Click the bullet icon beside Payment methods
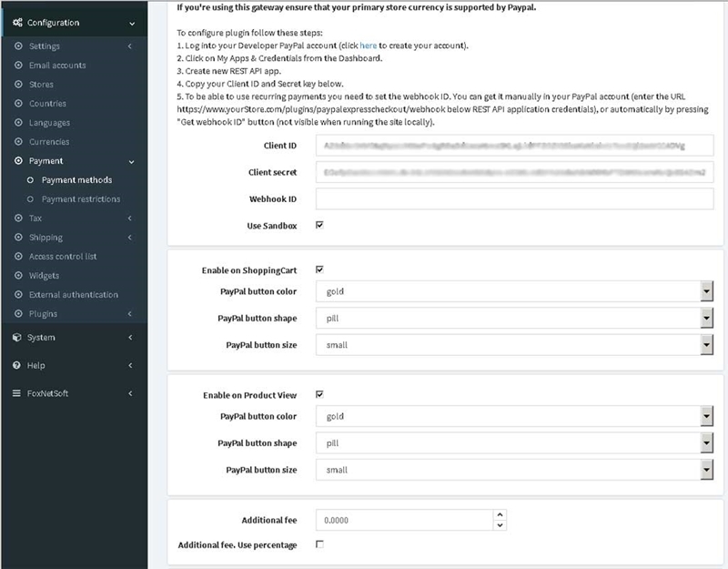This screenshot has width=728, height=569. (x=30, y=179)
